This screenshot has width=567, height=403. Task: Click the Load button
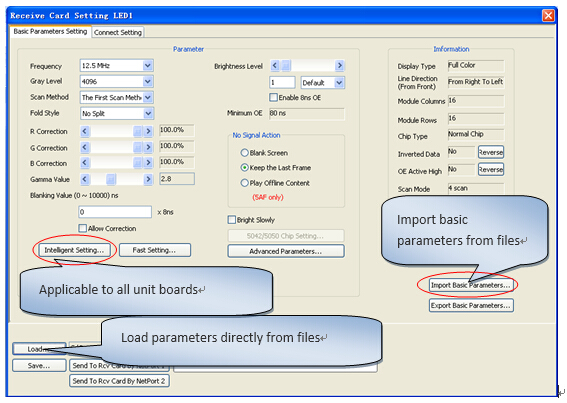pyautogui.click(x=39, y=349)
